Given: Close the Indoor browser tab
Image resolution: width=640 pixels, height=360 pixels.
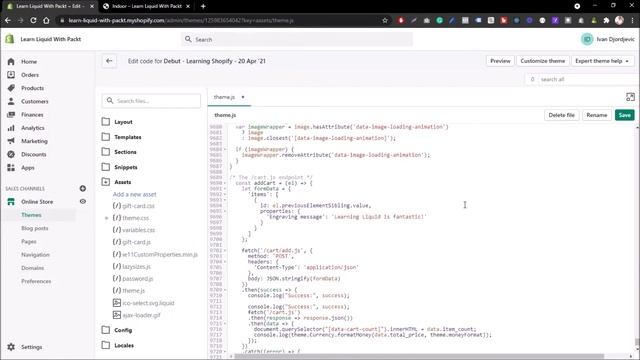Looking at the screenshot, I should (188, 6).
